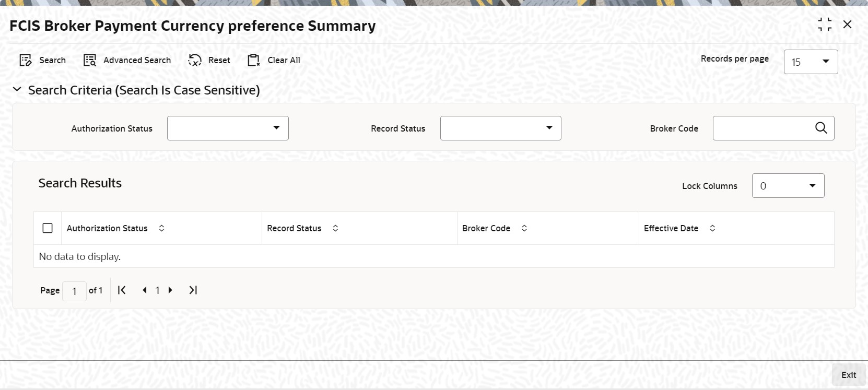The image size is (868, 390).
Task: Go to last page of results
Action: click(193, 290)
